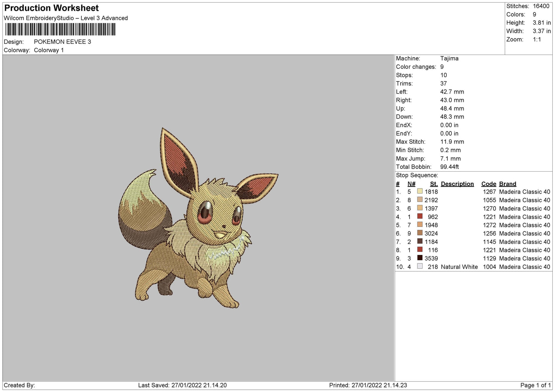Screen dimensions: 555x392
Task: Click the Max Stitch value '11.9 mm'
Action: pyautogui.click(x=452, y=142)
